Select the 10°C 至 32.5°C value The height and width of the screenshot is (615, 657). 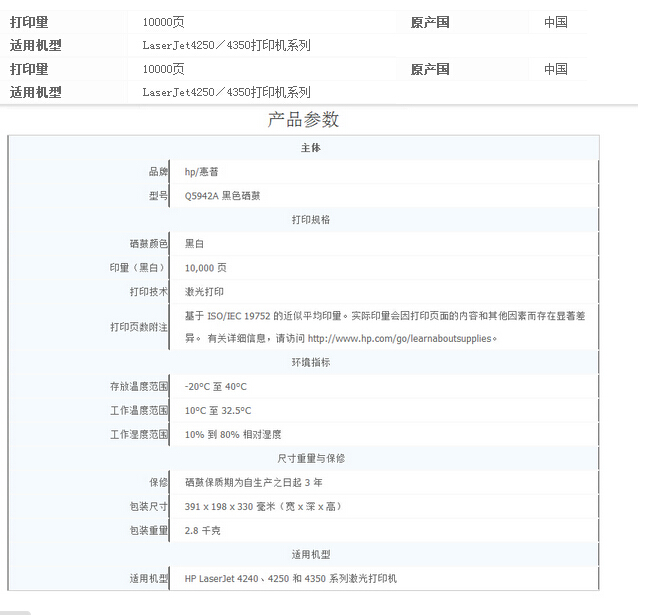[218, 411]
